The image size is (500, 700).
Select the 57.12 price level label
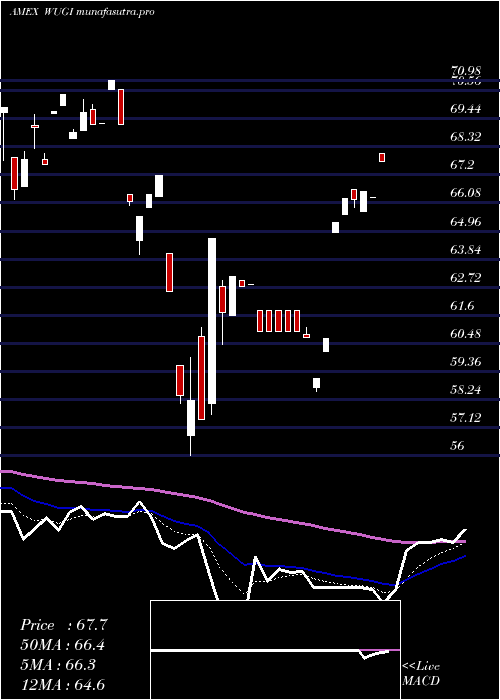point(466,418)
